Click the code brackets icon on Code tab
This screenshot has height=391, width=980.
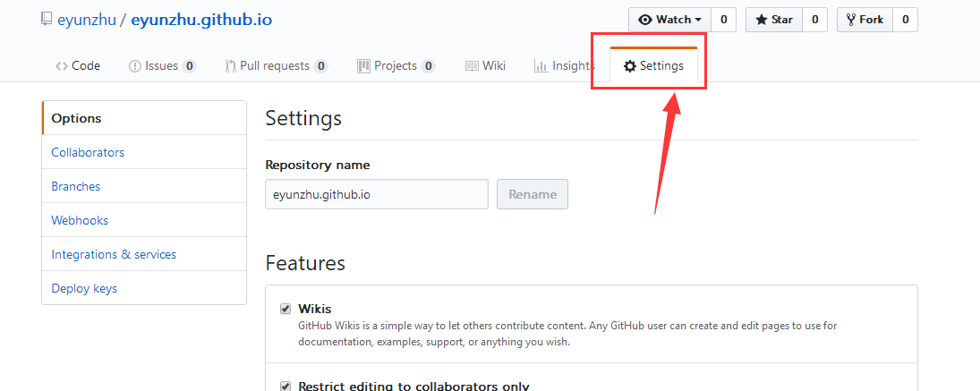[61, 66]
